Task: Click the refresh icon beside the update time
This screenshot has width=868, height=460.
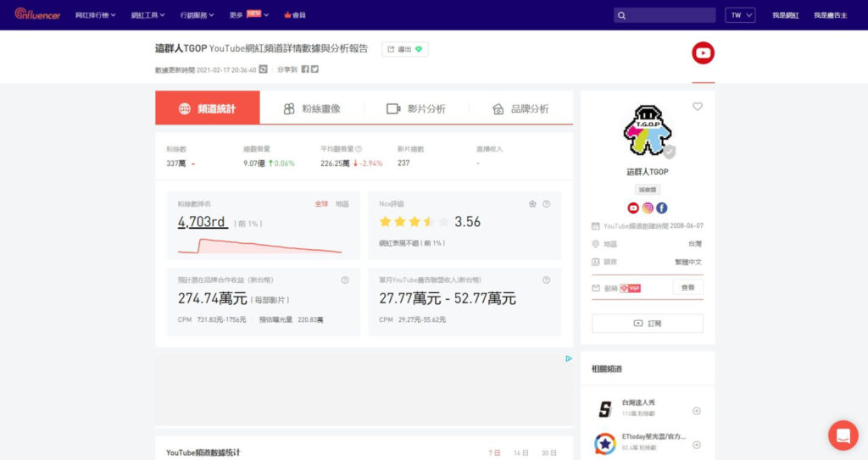Action: [264, 69]
